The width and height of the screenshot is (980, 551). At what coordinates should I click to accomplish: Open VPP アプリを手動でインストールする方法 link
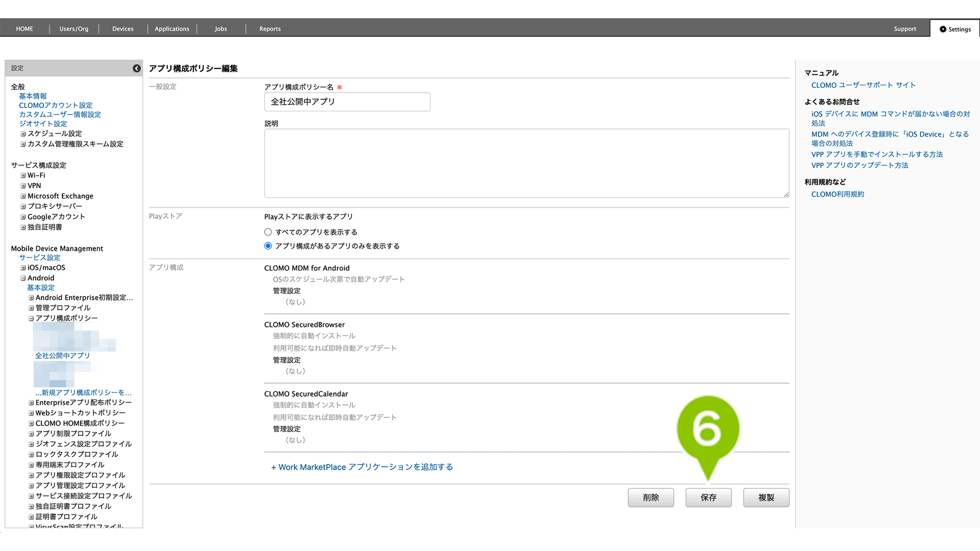[x=877, y=154]
